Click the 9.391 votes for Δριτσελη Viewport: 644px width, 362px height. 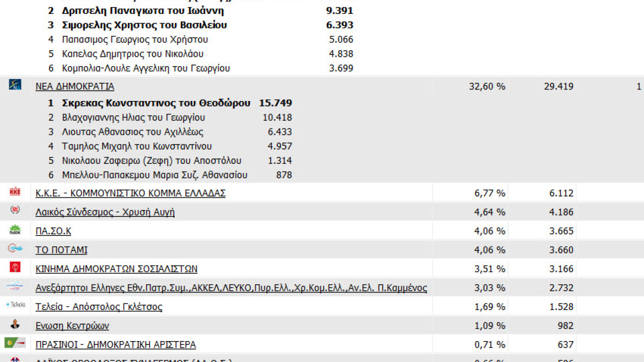point(340,10)
